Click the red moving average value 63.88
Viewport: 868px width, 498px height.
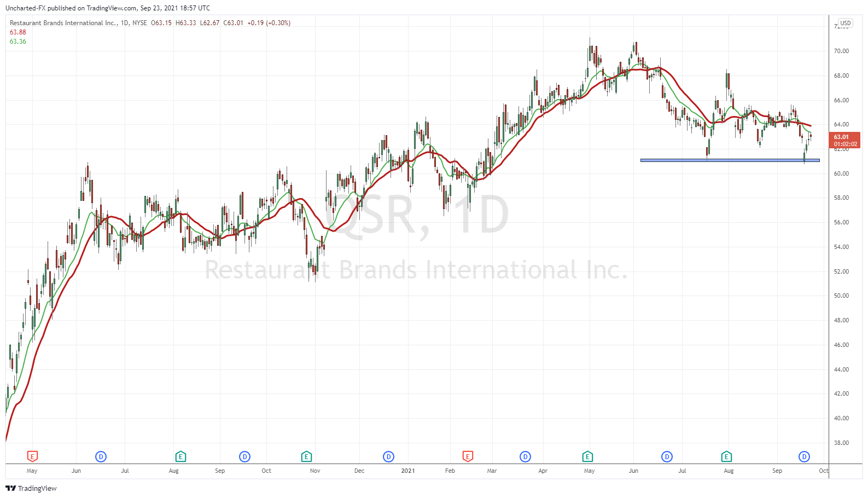click(x=18, y=32)
